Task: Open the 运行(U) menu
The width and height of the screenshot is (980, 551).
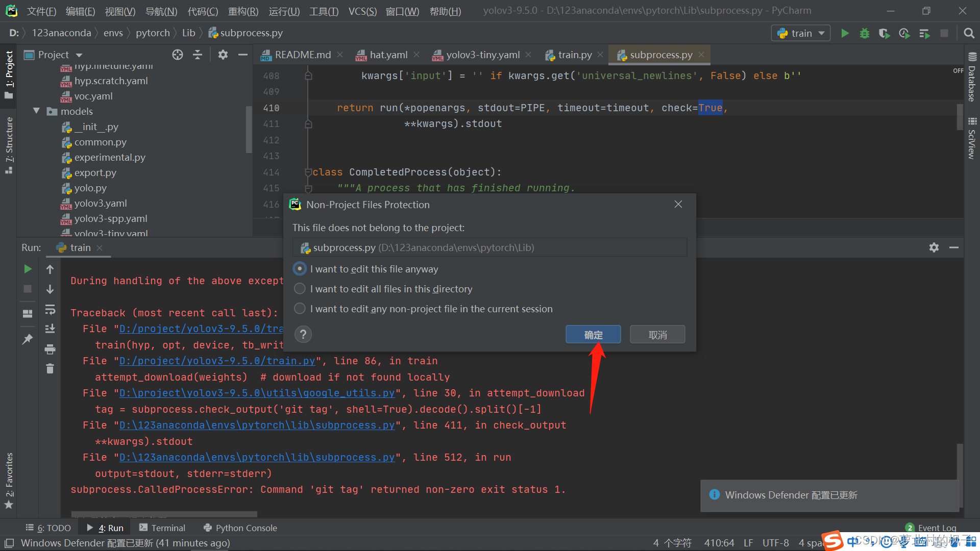Action: click(284, 11)
